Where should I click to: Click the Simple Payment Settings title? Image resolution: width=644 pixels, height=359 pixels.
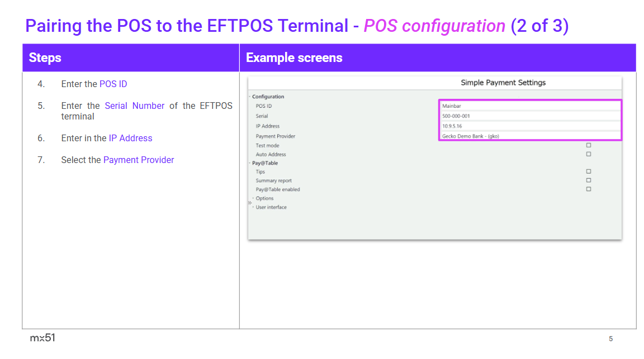tap(503, 83)
